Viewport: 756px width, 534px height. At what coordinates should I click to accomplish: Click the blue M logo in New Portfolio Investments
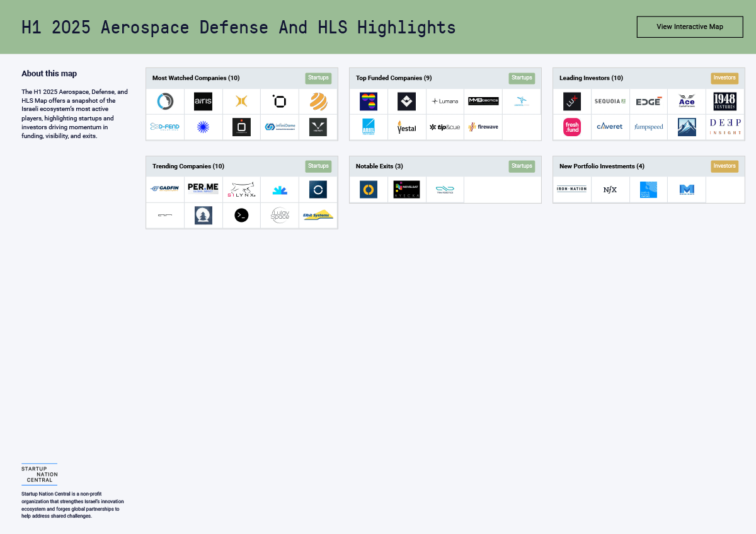687,189
